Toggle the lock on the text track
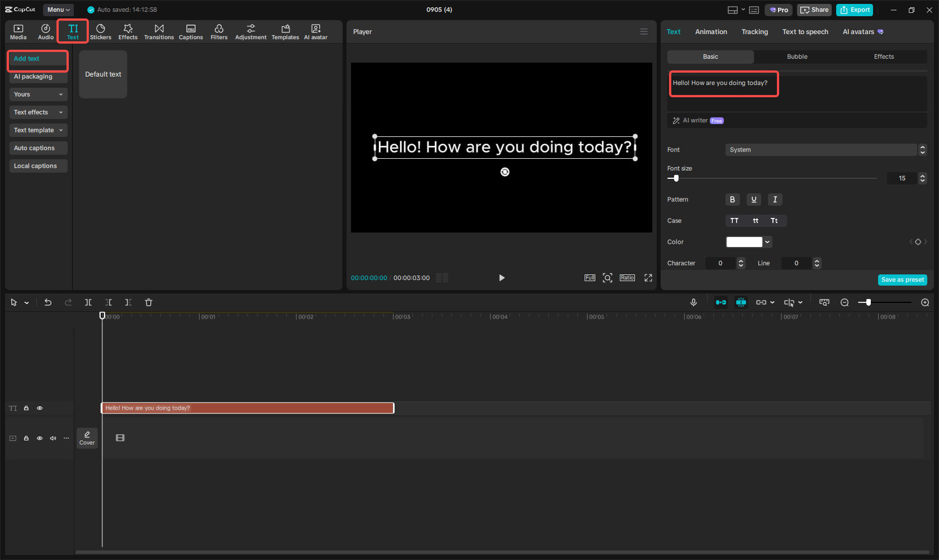 [x=26, y=408]
